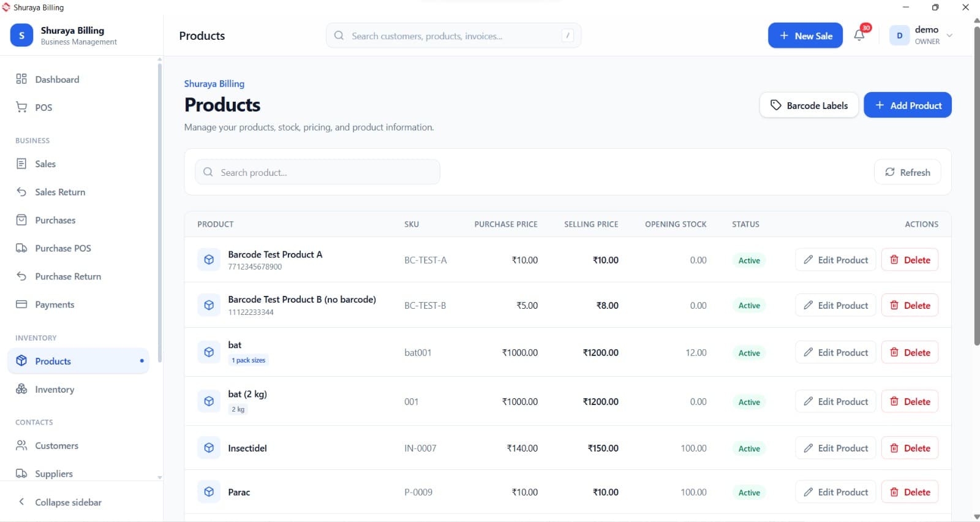The width and height of the screenshot is (980, 522).
Task: Collapse the sidebar
Action: [x=59, y=502]
